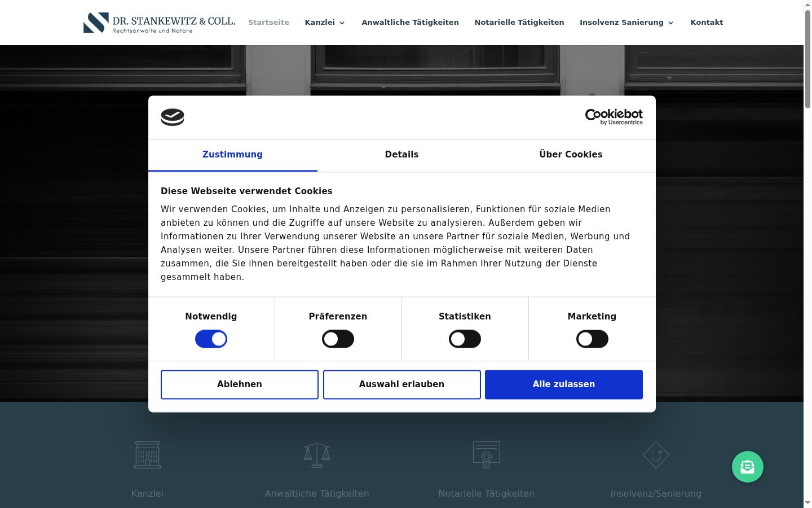812x508 pixels.
Task: Click the scrollbar up arrow
Action: coord(807,5)
